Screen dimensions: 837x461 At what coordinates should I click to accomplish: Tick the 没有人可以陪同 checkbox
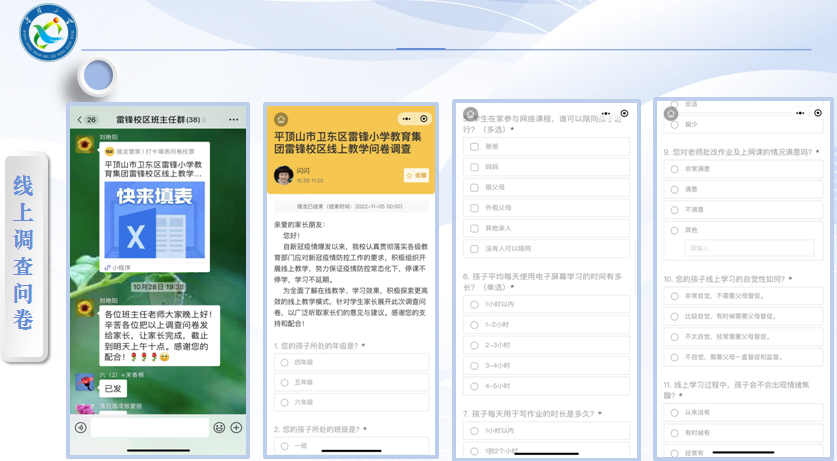(x=475, y=248)
